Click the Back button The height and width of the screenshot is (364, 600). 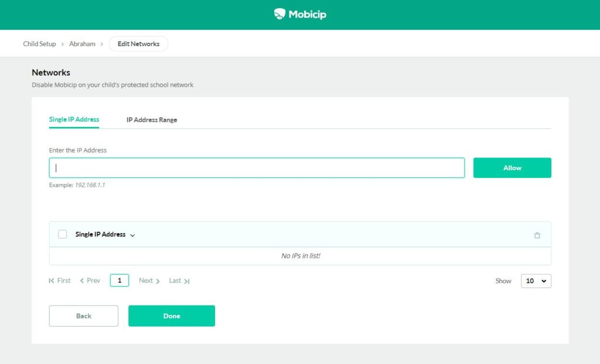(x=83, y=315)
